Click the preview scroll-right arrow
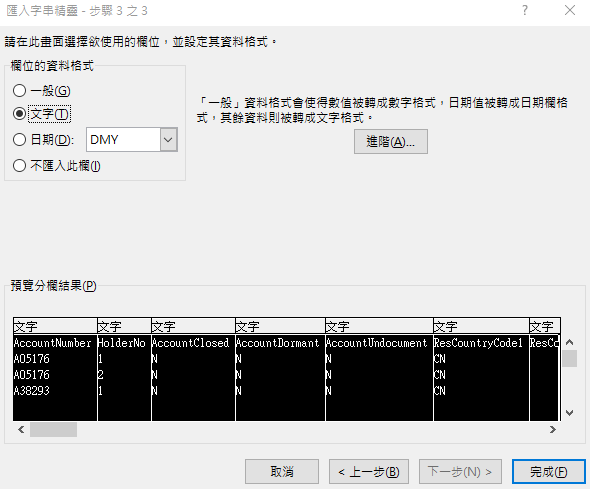590x489 pixels. click(552, 429)
